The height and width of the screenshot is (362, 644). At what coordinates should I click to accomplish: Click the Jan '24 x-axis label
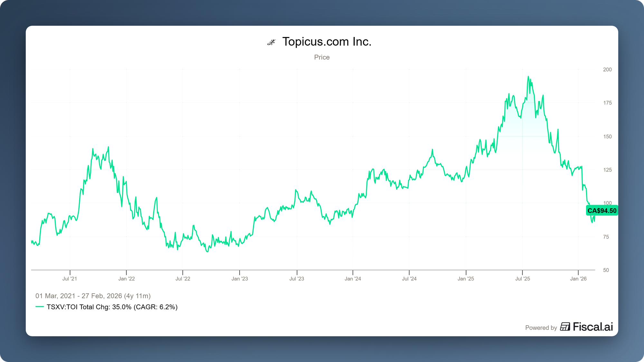(x=353, y=279)
